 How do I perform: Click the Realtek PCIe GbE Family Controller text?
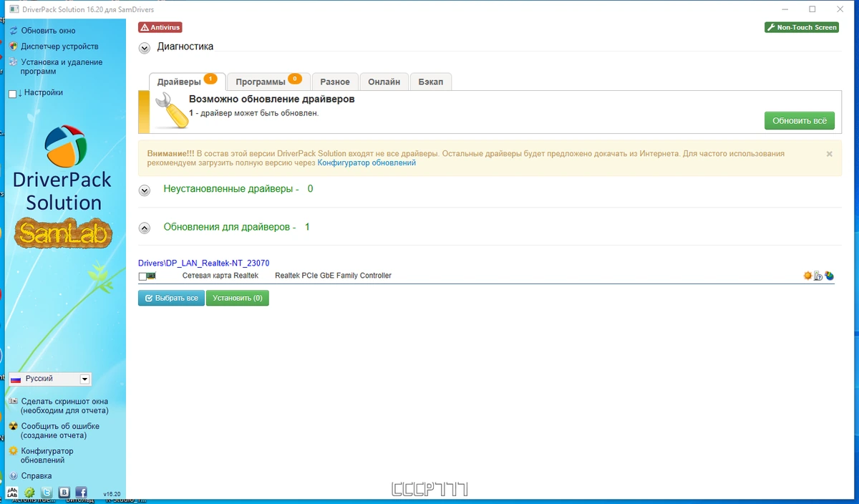point(333,276)
